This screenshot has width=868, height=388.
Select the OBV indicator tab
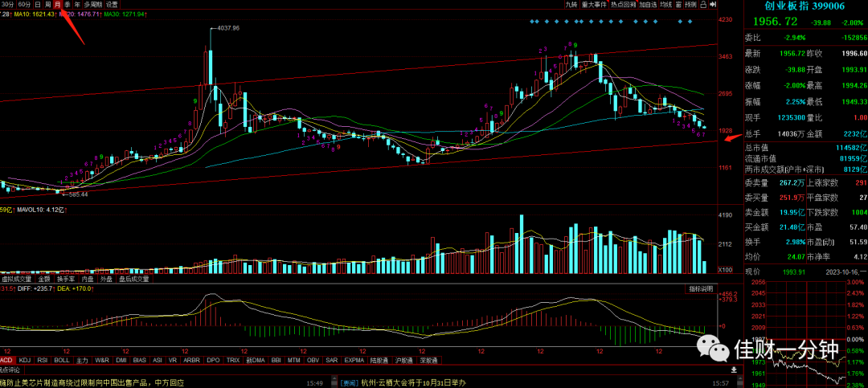tap(313, 361)
